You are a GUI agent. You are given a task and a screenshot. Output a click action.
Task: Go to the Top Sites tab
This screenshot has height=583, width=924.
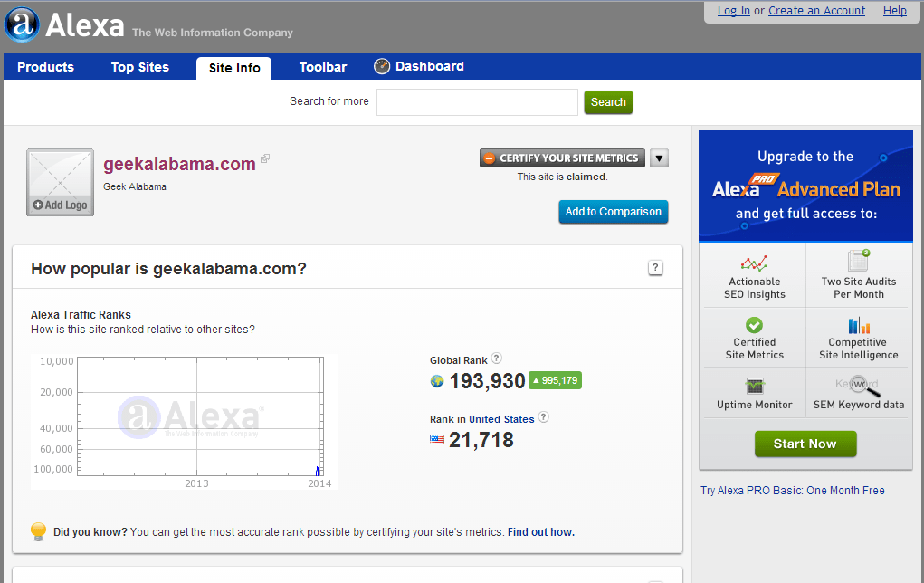[140, 67]
